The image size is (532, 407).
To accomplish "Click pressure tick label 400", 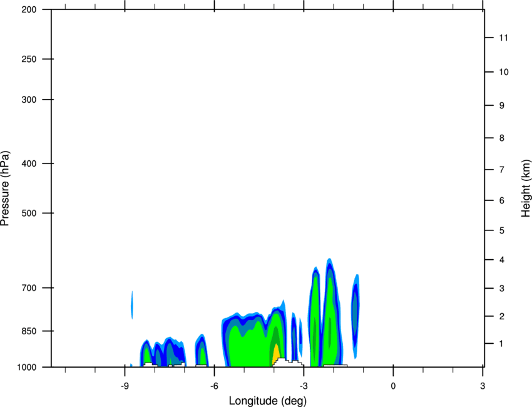I will coord(29,163).
